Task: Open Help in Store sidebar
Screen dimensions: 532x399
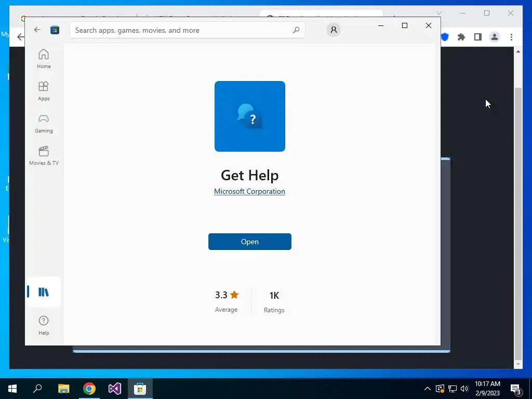Action: click(x=44, y=325)
